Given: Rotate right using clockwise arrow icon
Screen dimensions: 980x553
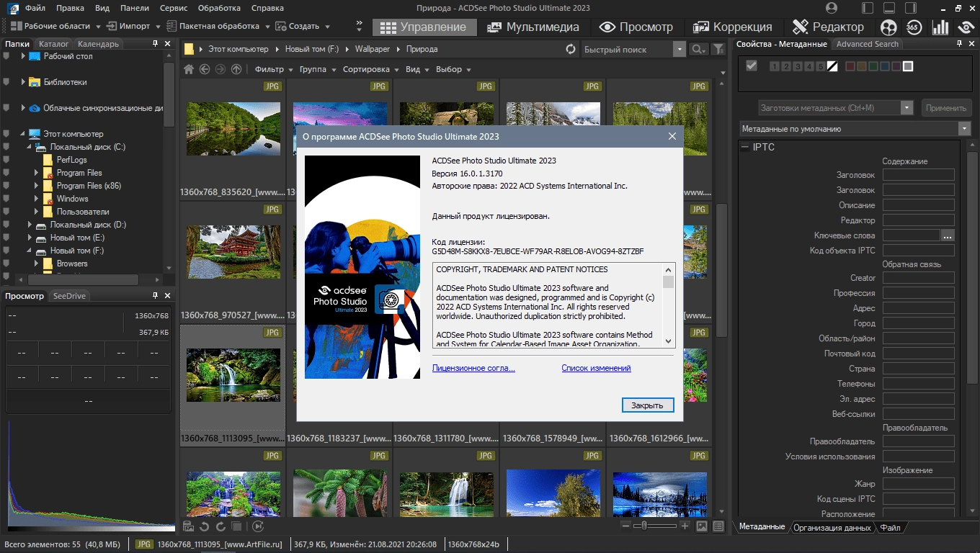Looking at the screenshot, I should tap(220, 526).
